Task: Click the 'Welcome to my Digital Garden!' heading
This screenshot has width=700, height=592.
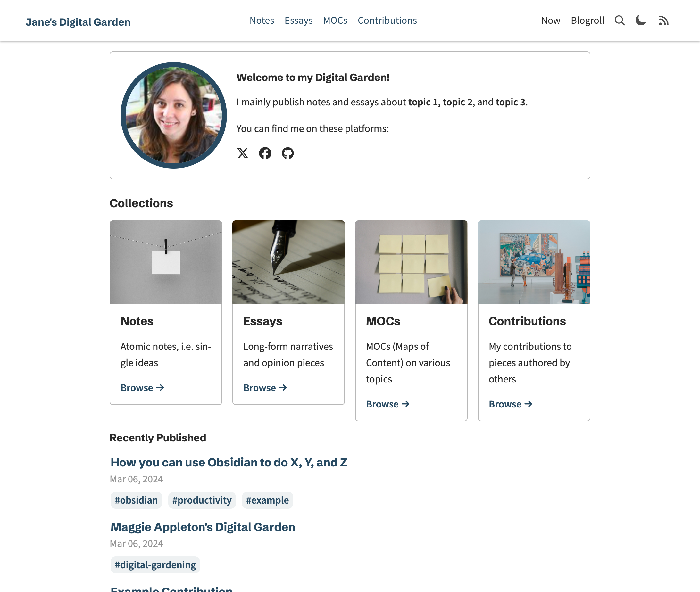Action: (313, 78)
